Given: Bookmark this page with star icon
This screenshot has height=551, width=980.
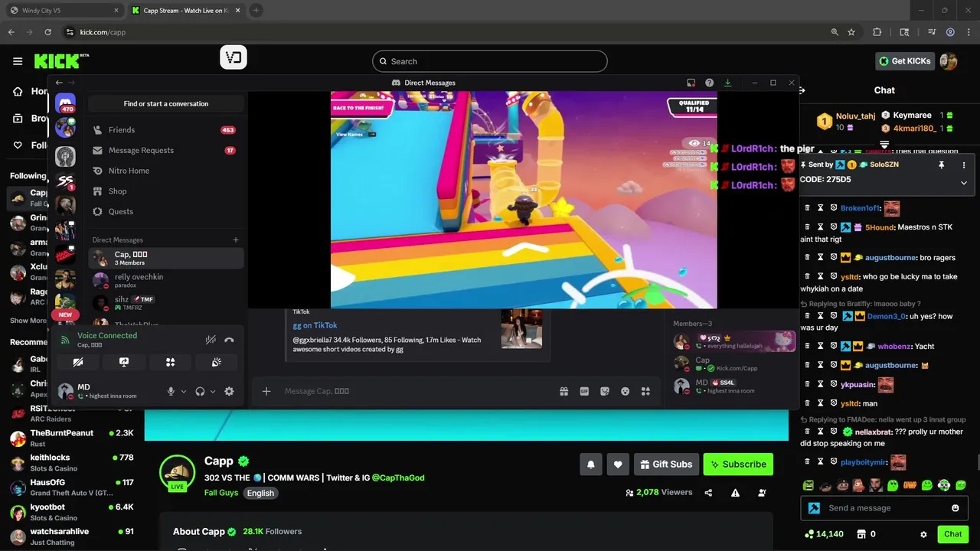Looking at the screenshot, I should tap(851, 32).
